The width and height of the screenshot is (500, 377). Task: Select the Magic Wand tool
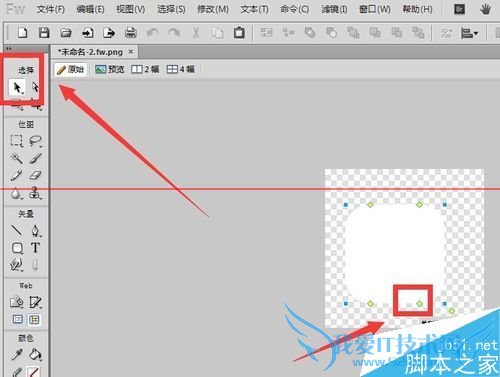click(17, 158)
